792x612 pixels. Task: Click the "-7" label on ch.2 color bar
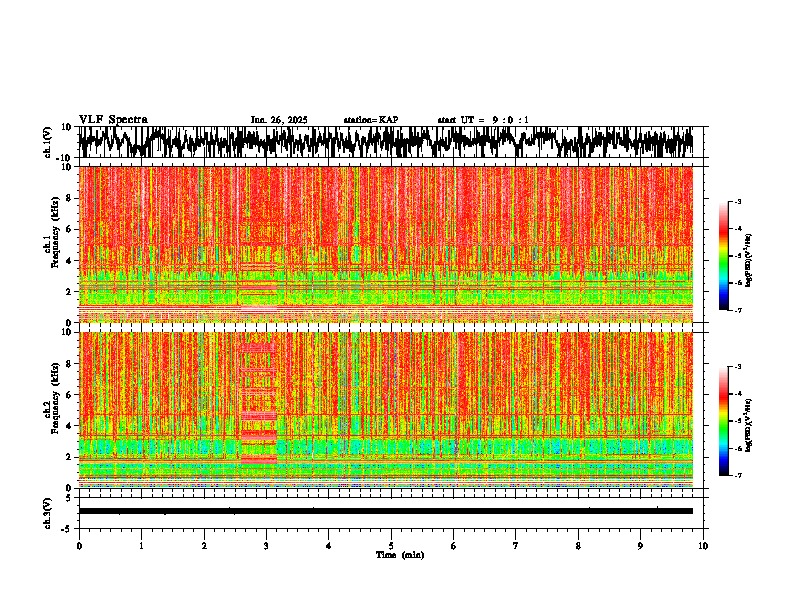tap(738, 475)
